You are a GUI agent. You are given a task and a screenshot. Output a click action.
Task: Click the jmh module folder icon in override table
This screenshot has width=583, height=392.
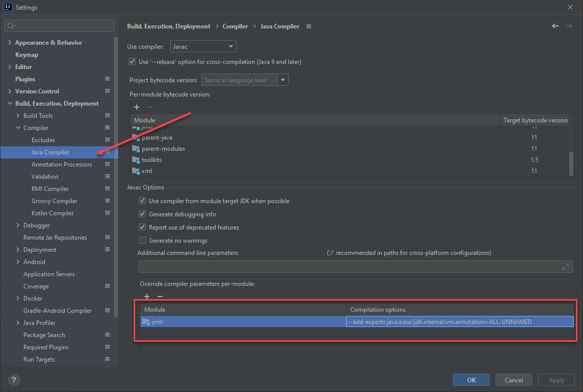click(x=146, y=322)
